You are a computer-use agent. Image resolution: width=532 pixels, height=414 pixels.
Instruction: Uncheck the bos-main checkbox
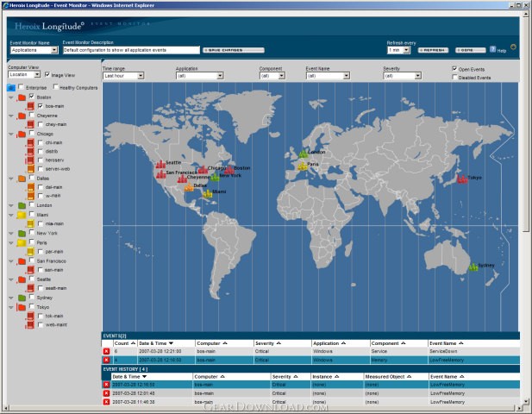coord(41,106)
